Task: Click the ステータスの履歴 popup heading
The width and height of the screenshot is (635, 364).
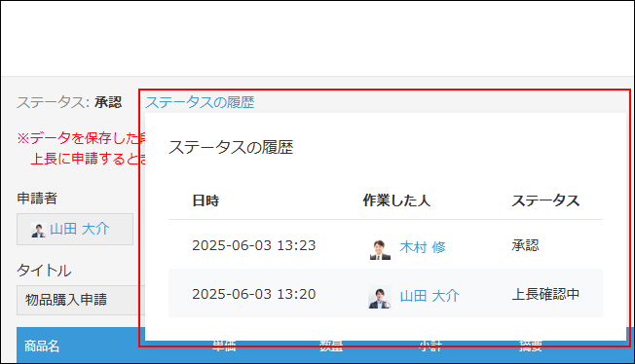Action: (x=231, y=147)
